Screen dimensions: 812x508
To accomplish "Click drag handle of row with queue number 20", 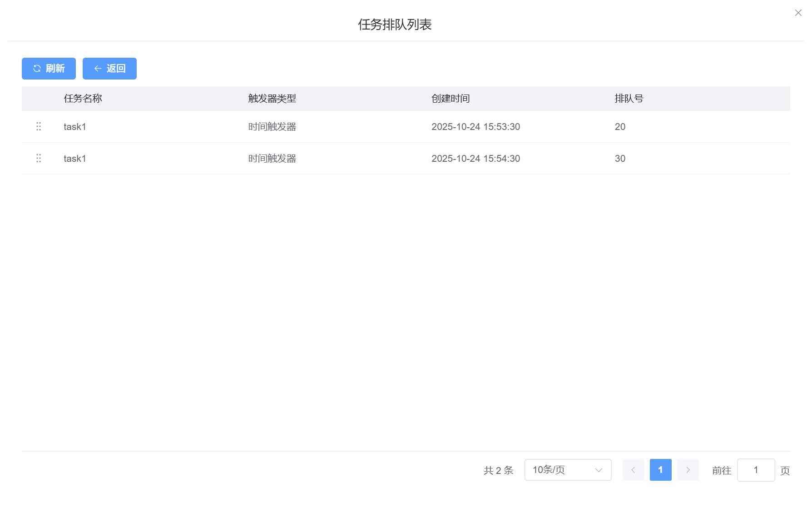I will click(x=39, y=126).
